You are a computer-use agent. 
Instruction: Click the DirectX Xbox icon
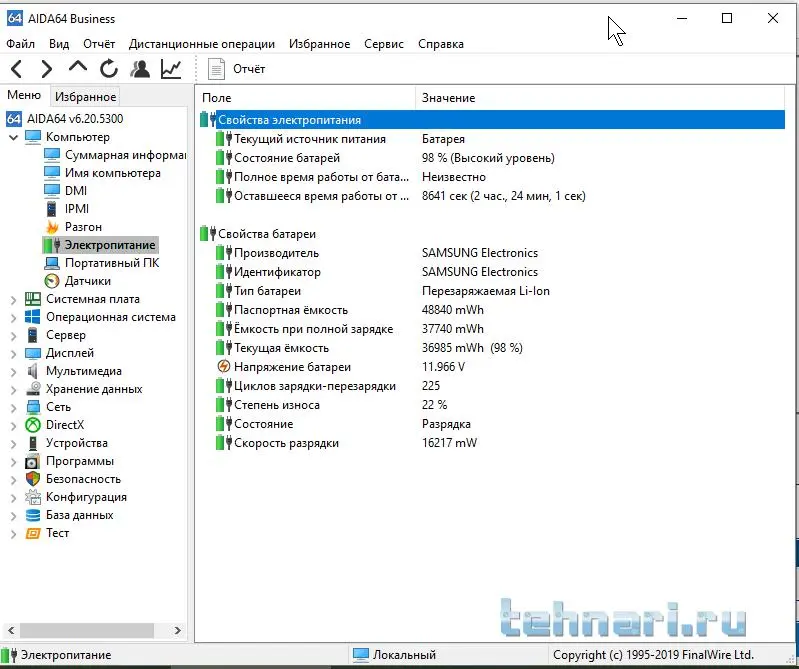[x=33, y=425]
